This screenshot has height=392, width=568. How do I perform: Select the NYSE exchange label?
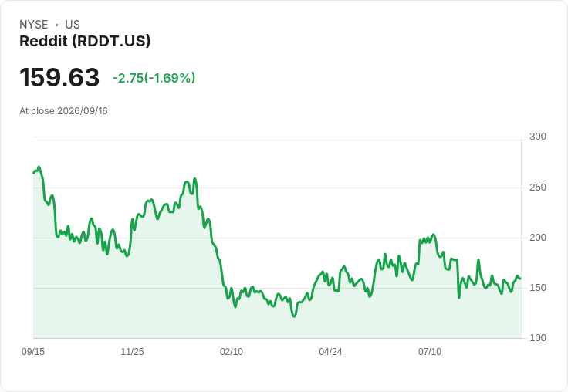(34, 24)
